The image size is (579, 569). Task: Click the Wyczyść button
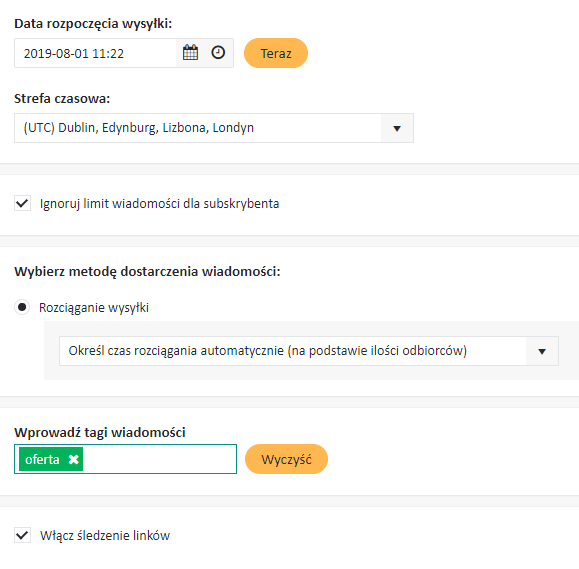(286, 459)
